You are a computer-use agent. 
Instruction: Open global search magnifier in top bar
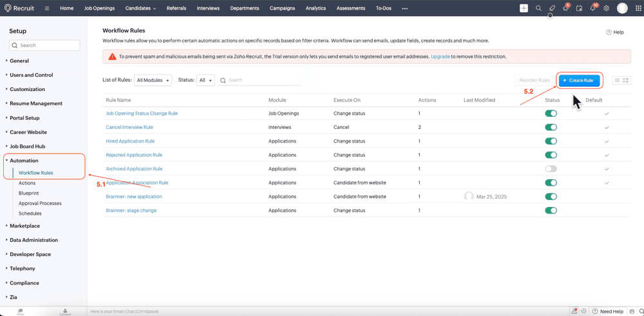(x=538, y=8)
